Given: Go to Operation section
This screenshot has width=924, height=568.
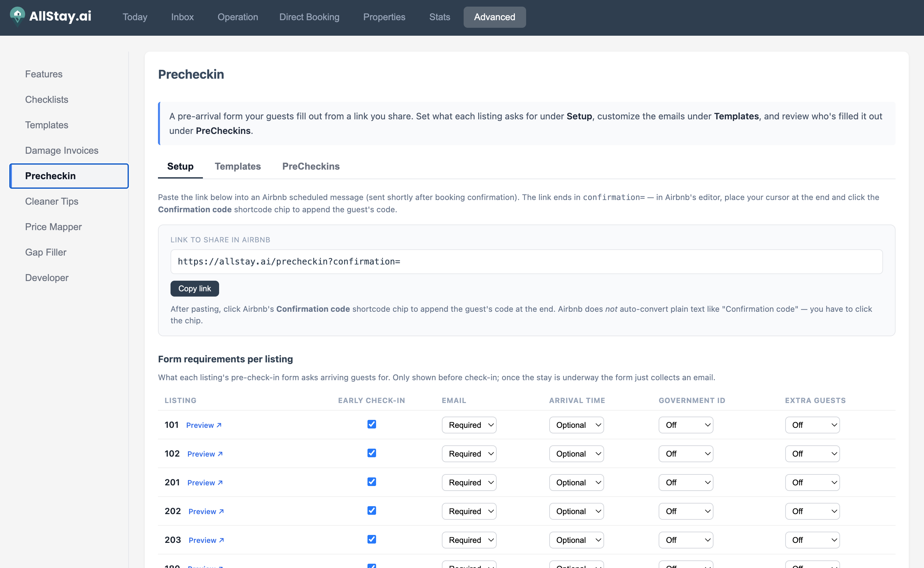Looking at the screenshot, I should click(x=238, y=17).
